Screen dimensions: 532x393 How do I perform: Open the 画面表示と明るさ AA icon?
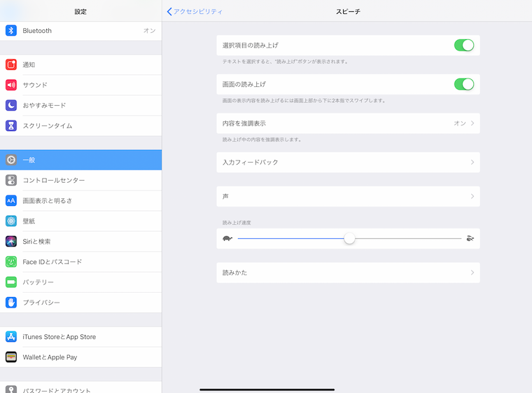(x=11, y=201)
